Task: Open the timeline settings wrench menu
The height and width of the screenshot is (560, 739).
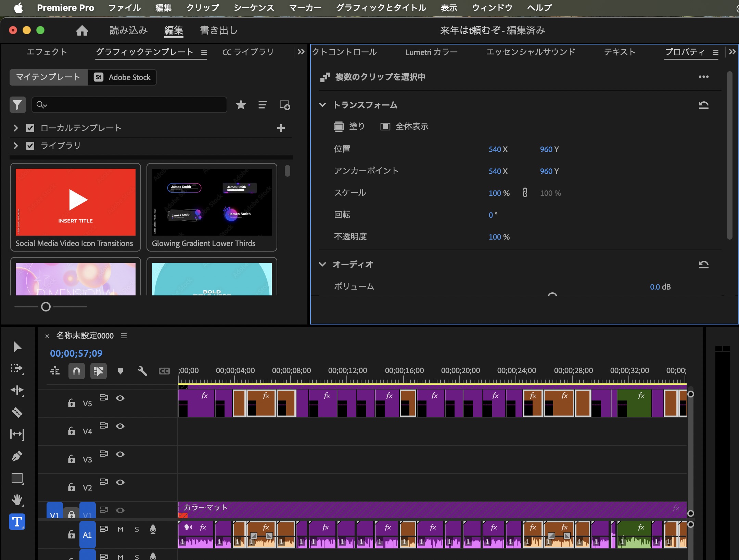Action: [142, 371]
